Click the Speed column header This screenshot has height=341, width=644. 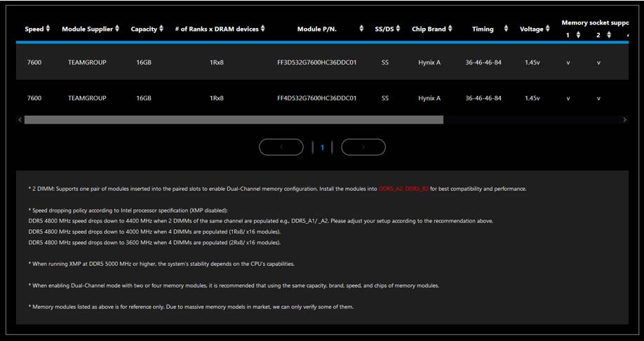[34, 29]
